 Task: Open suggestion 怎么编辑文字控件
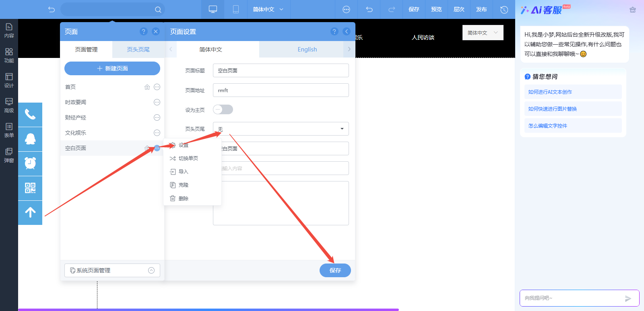pos(573,126)
